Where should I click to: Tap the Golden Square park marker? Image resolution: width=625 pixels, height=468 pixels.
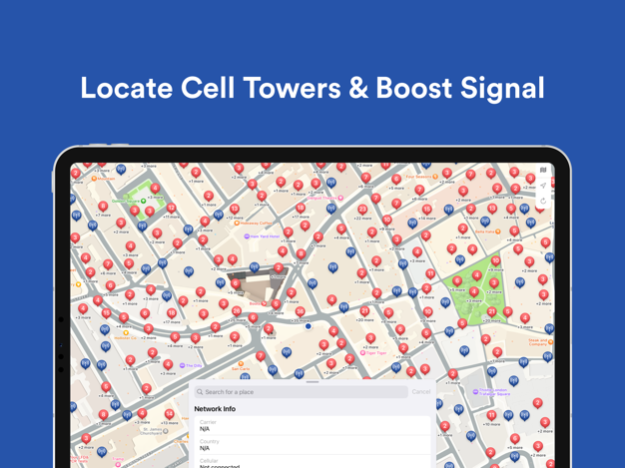tap(143, 201)
